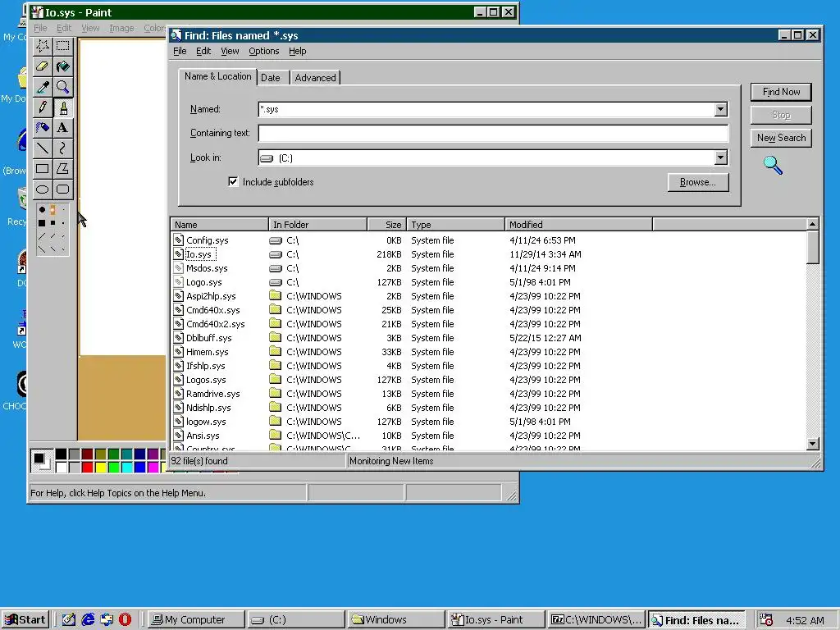
Task: Click the Io.sys file icon in results
Action: 178,254
